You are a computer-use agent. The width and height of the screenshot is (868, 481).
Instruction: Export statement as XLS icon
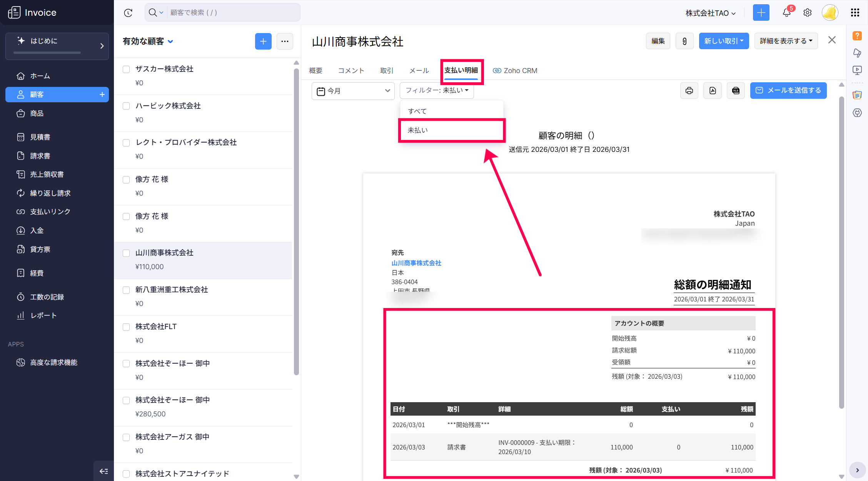[x=736, y=91]
